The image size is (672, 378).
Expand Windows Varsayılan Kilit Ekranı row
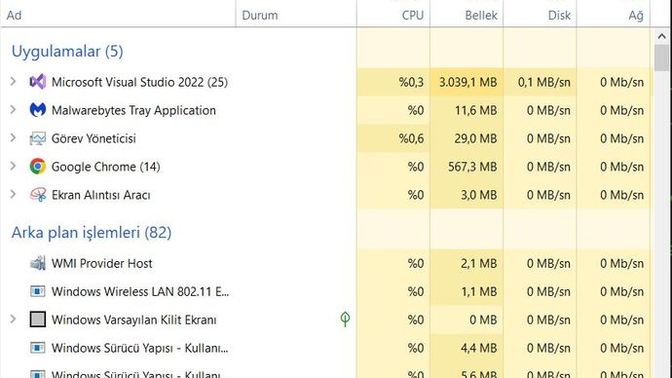click(13, 319)
